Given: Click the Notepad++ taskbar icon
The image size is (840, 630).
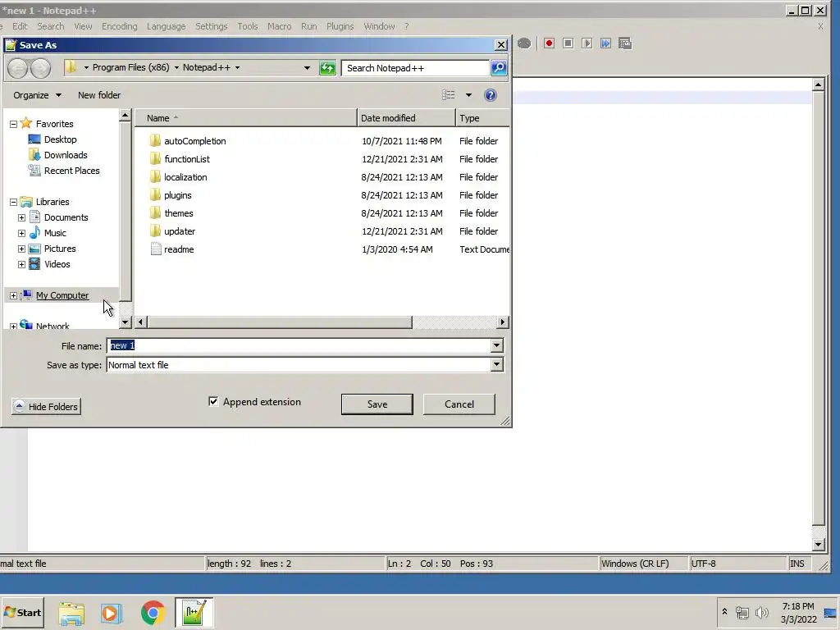Looking at the screenshot, I should tap(194, 613).
